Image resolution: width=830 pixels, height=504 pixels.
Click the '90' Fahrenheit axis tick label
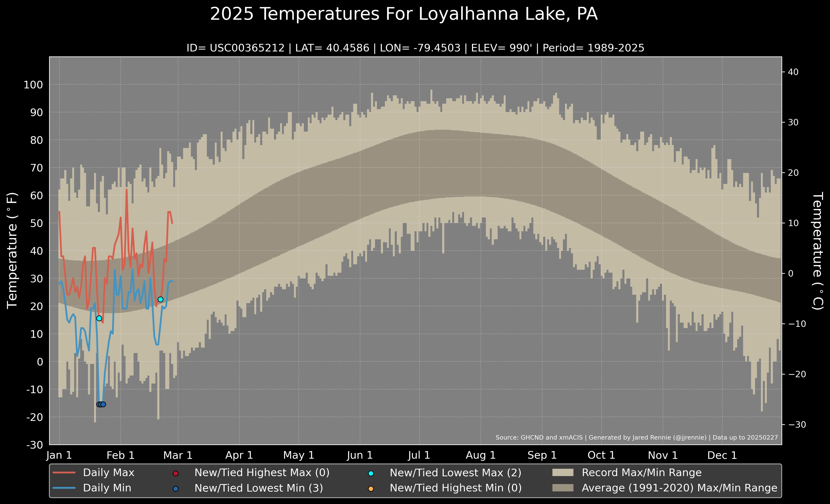(37, 113)
